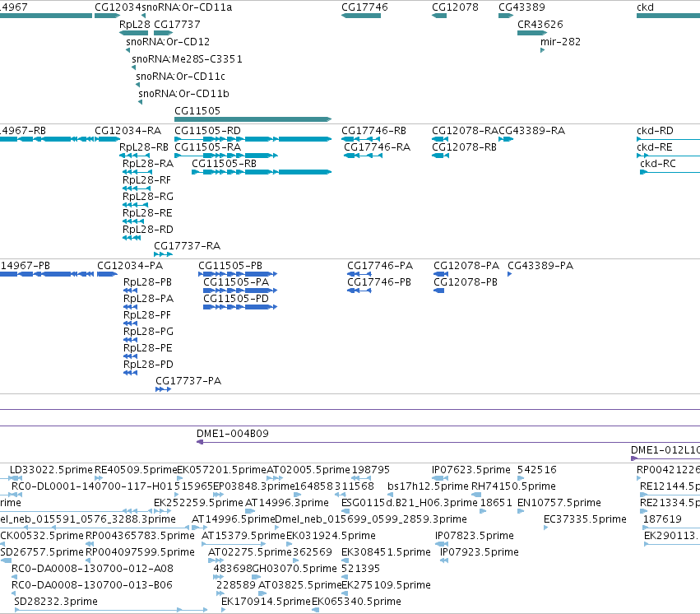Select the CG12078-PA protein label
Screen dimensions: 700x614
(x=466, y=266)
